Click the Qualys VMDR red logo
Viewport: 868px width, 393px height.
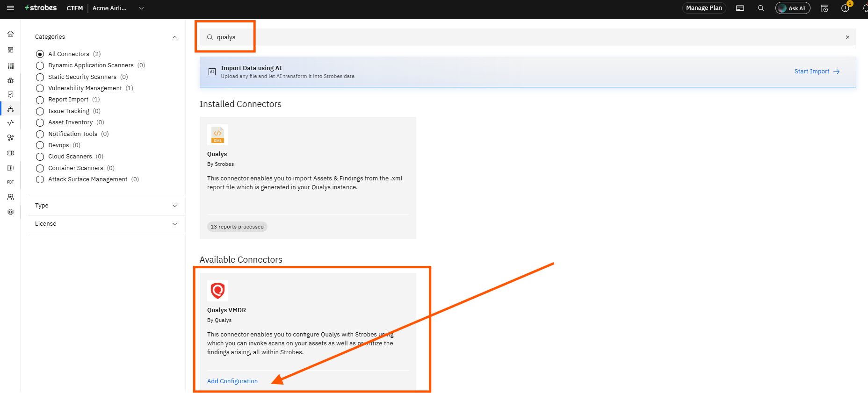click(x=217, y=291)
